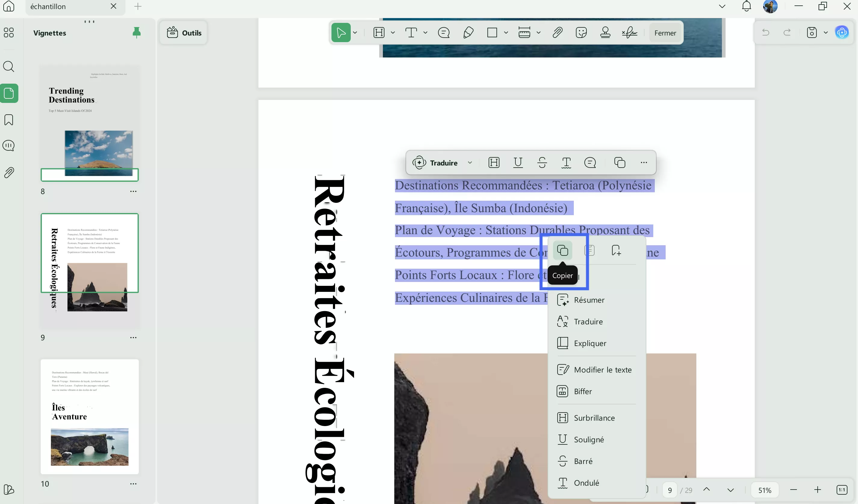This screenshot has height=504, width=858.
Task: Choose Expliquer from the context menu
Action: 590,343
